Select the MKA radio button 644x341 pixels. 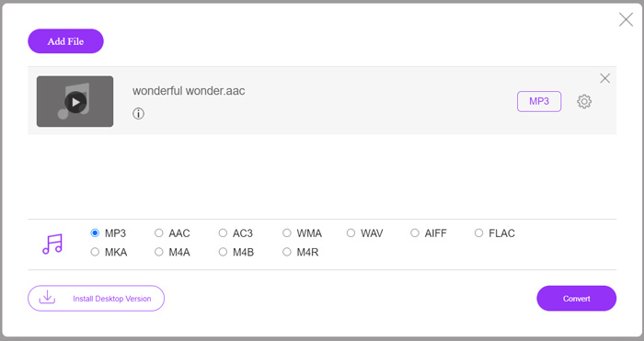click(x=95, y=252)
